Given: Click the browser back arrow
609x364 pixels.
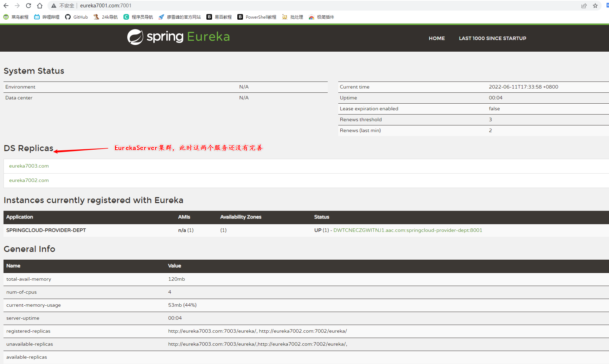Looking at the screenshot, I should [6, 6].
